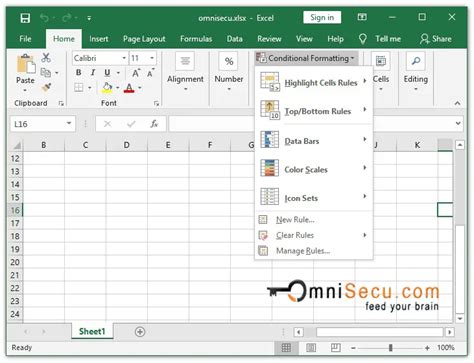Screen dimensions: 474x363
Task: Click the Insert Function fx icon
Action: coord(154,124)
